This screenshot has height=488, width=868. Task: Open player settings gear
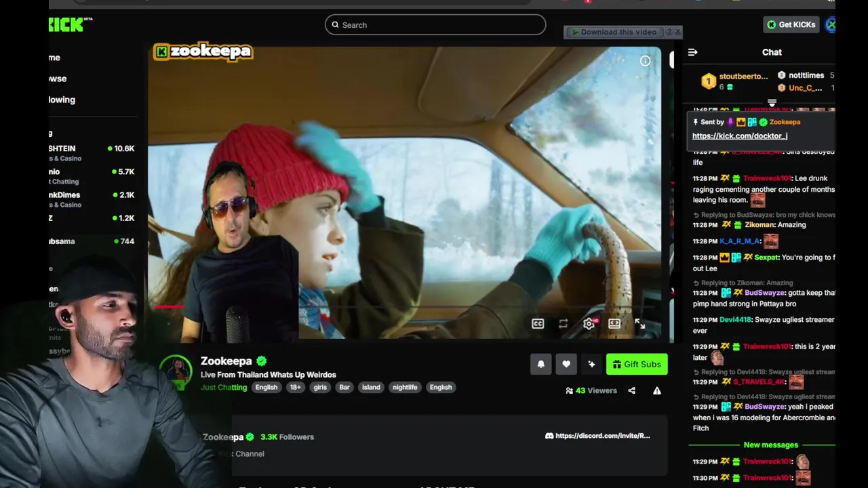pyautogui.click(x=589, y=324)
